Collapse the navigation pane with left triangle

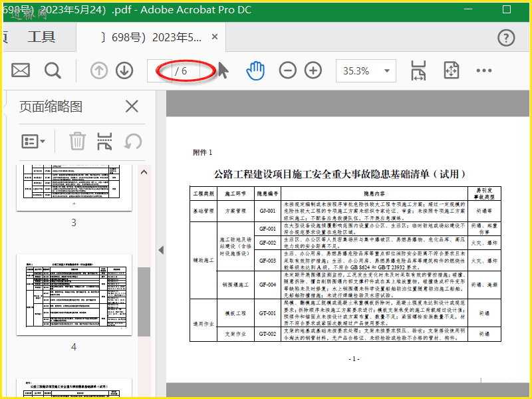[161, 250]
